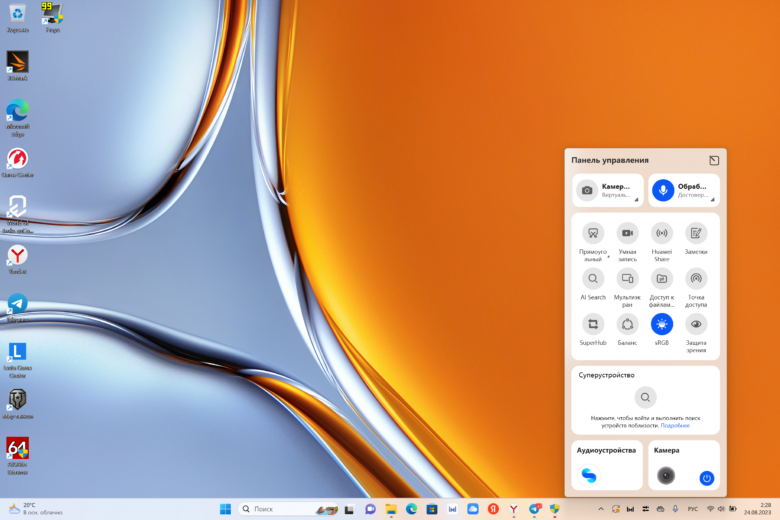Expand the Обраб... tile corner arrow
This screenshot has width=780, height=520.
(x=712, y=200)
